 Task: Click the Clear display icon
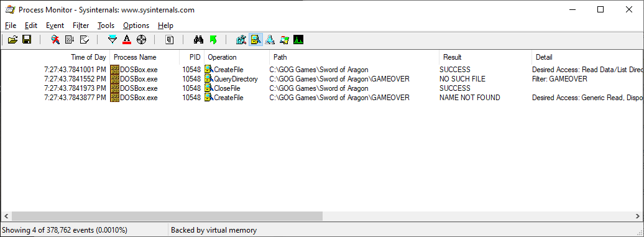coord(84,40)
